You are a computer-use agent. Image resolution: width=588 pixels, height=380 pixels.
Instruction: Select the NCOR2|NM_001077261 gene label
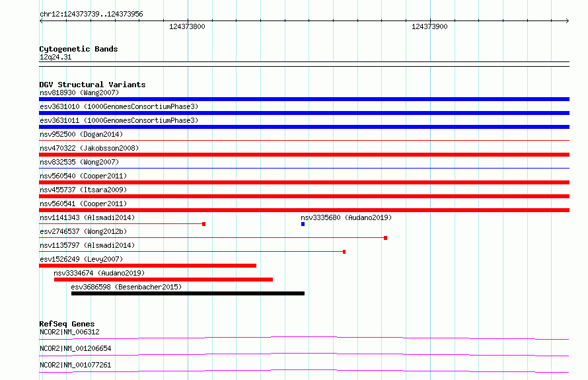point(75,365)
